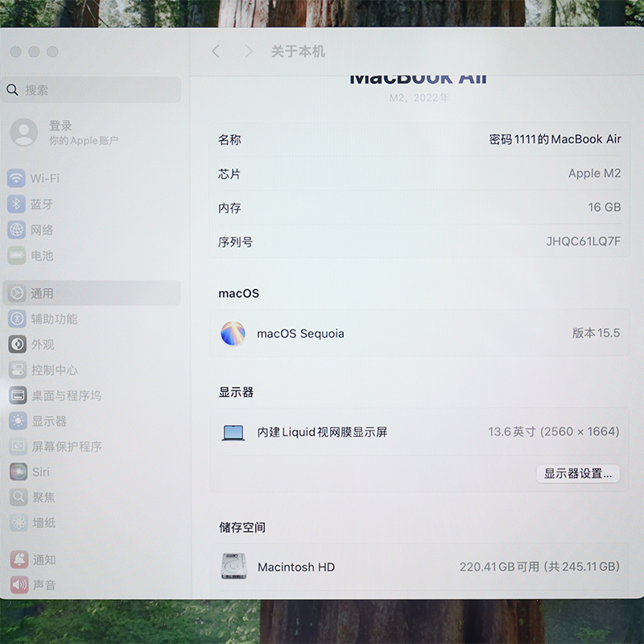This screenshot has height=644, width=644.
Task: Open the Screen Saver (屏幕保护程序) icon
Action: coord(19,446)
